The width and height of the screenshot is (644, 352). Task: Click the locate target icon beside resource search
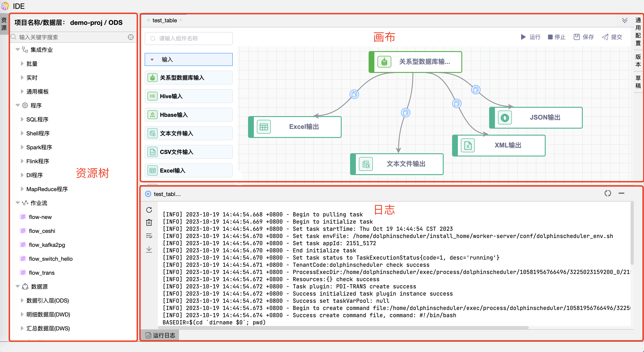pyautogui.click(x=131, y=37)
